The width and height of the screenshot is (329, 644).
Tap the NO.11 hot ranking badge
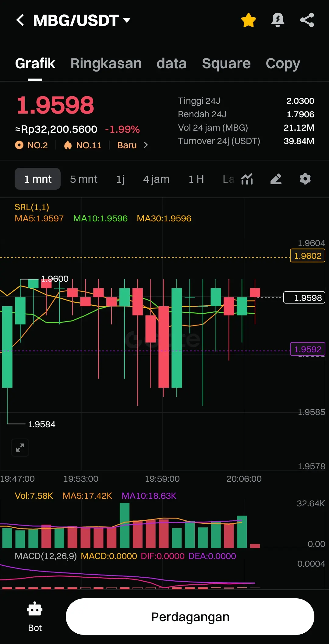pos(83,145)
